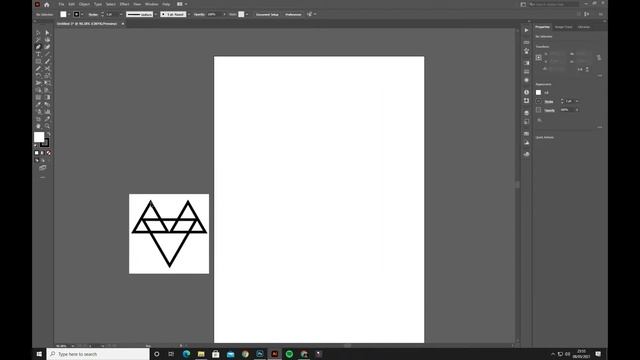640x360 pixels.
Task: Toggle constrain width and height proportions
Action: tap(599, 58)
